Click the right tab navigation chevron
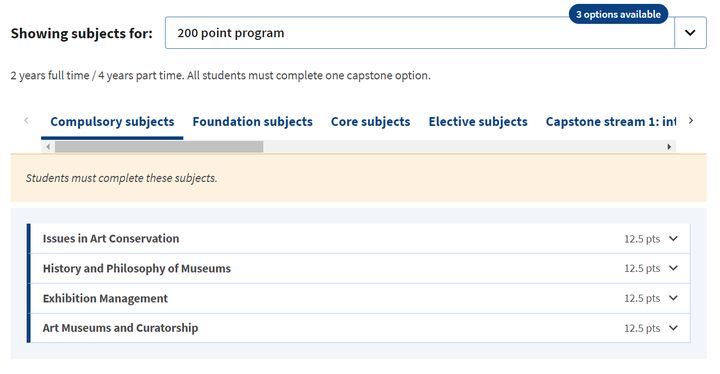Image resolution: width=720 pixels, height=374 pixels. click(x=691, y=120)
